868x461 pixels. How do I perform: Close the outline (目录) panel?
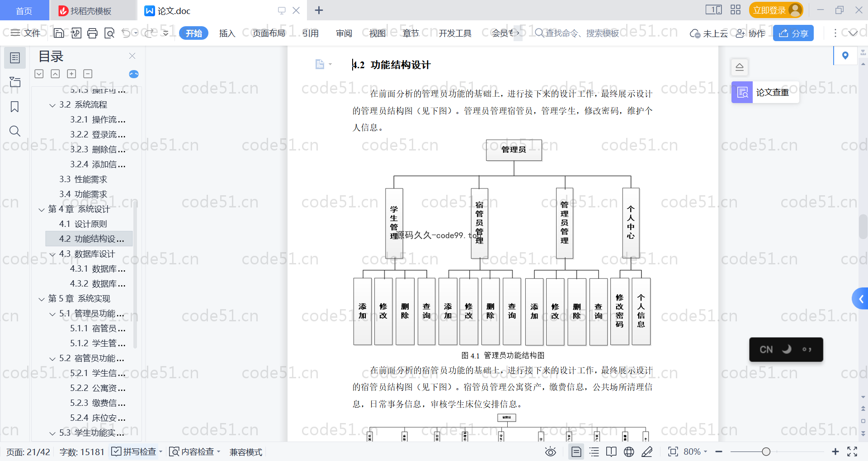click(132, 56)
